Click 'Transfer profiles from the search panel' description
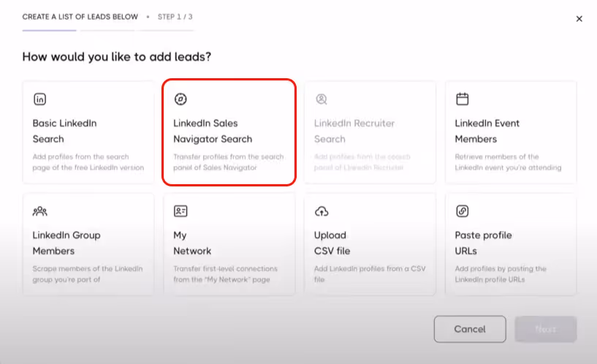This screenshot has height=364, width=597. [229, 162]
